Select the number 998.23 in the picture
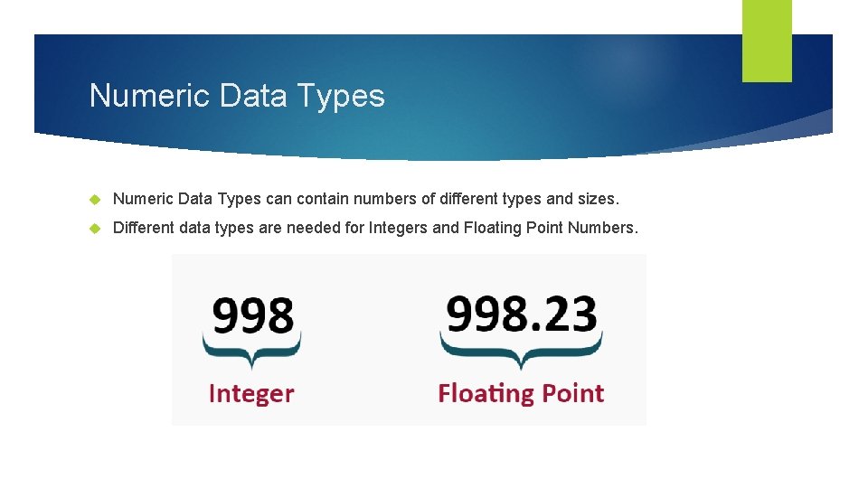 coord(522,314)
